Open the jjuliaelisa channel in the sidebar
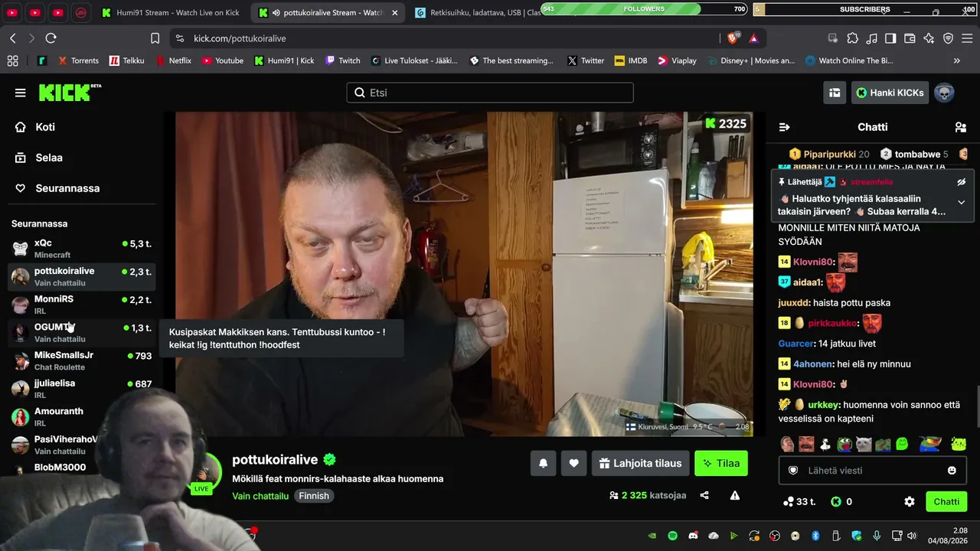Screen dimensions: 980x551 (82, 389)
